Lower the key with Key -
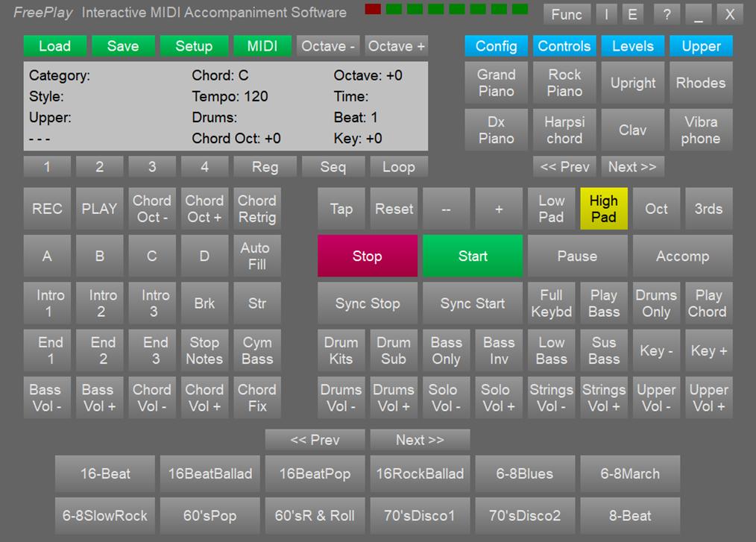756x542 pixels. point(656,350)
